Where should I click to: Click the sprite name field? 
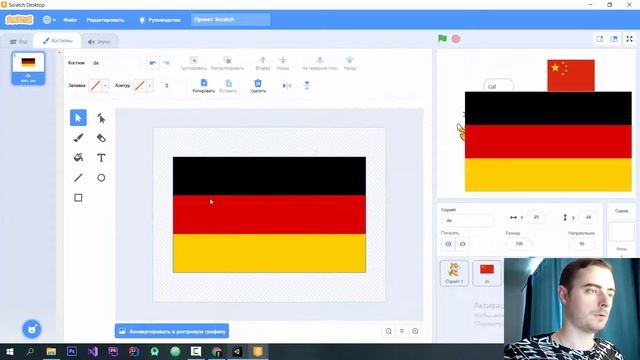click(x=467, y=220)
